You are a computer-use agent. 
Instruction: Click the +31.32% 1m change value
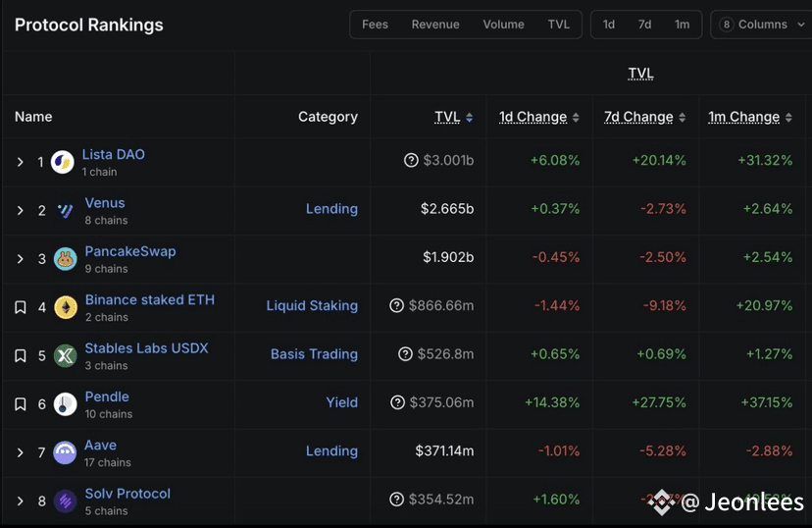point(765,160)
